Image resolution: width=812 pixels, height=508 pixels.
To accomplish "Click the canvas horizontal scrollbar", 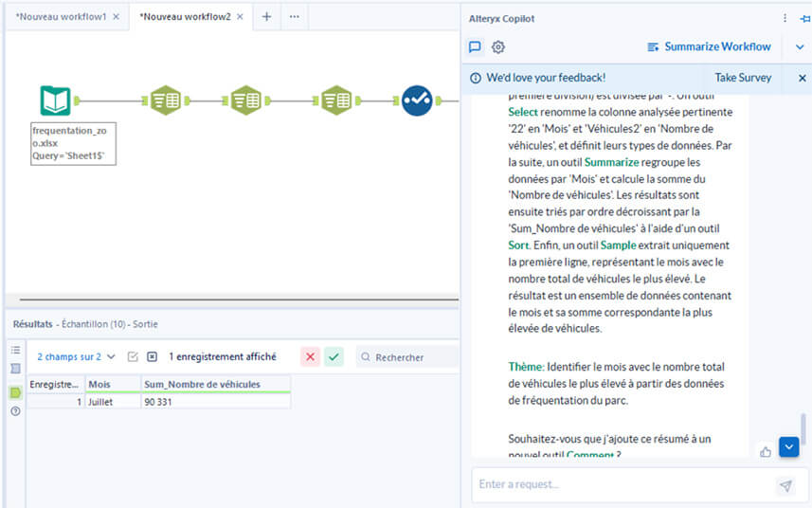I will (x=239, y=299).
